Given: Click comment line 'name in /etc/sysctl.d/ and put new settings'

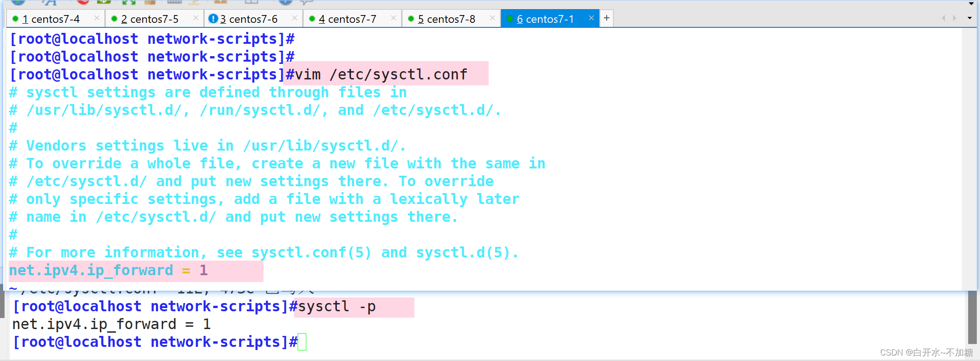Looking at the screenshot, I should pos(233,217).
